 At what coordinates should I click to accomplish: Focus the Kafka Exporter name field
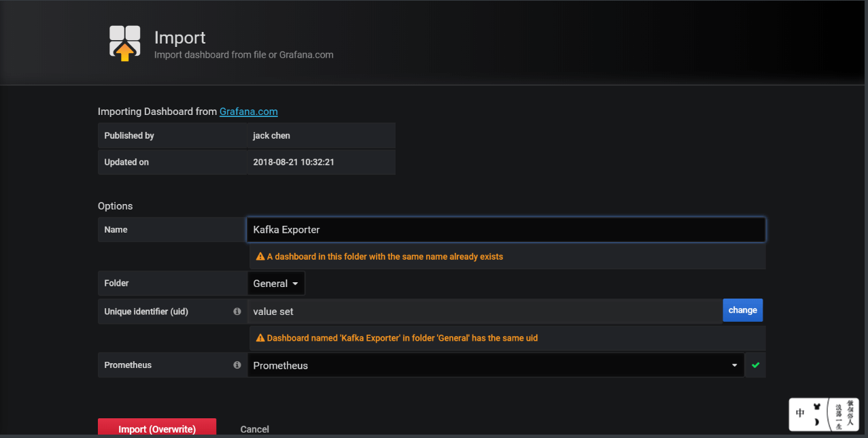[506, 230]
